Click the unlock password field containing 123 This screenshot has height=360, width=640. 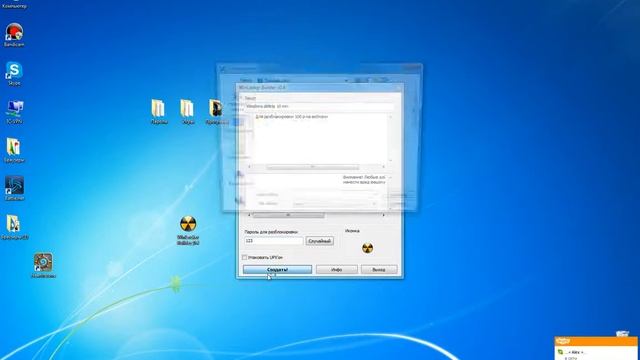coord(274,241)
